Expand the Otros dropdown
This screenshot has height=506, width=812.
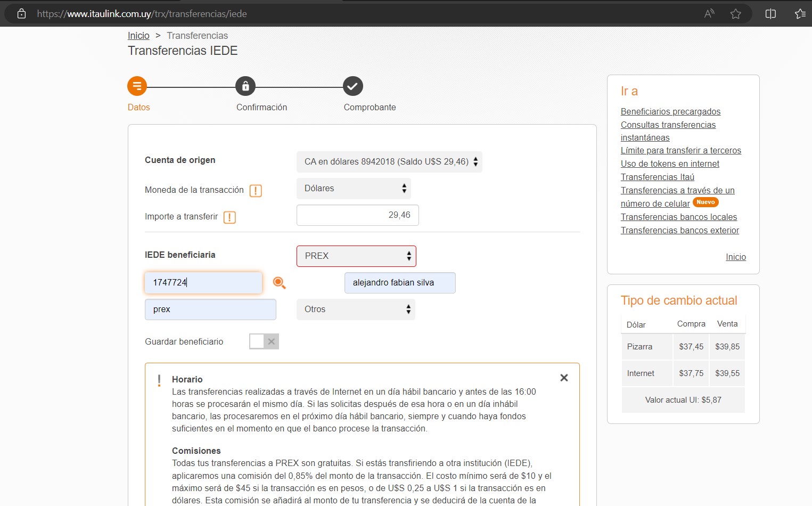point(356,309)
